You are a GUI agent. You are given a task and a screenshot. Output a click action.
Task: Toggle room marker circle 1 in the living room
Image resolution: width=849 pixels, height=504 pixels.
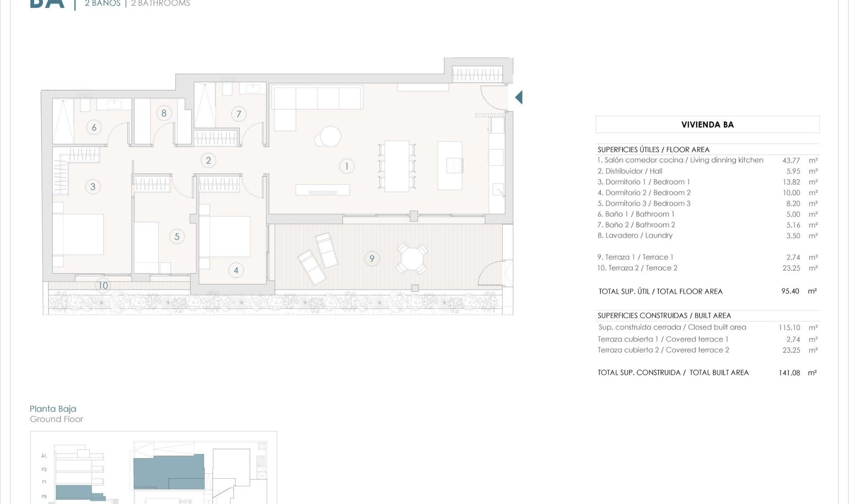tap(347, 166)
